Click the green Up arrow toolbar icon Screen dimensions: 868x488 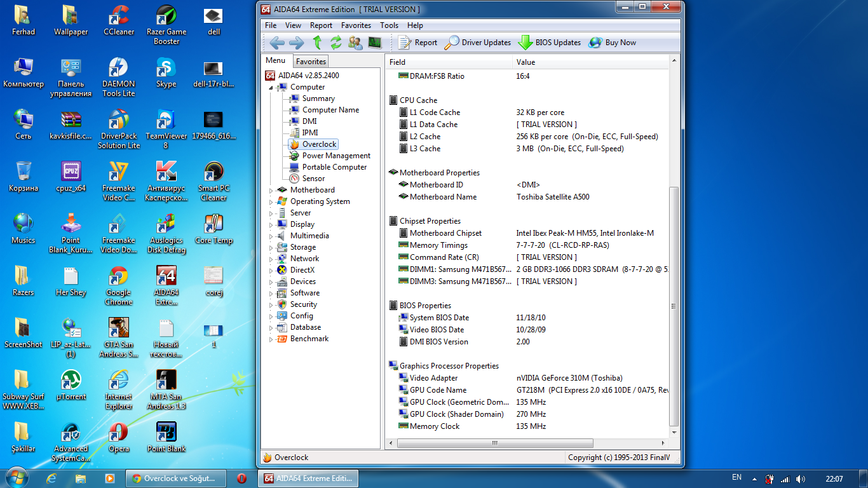tap(318, 43)
